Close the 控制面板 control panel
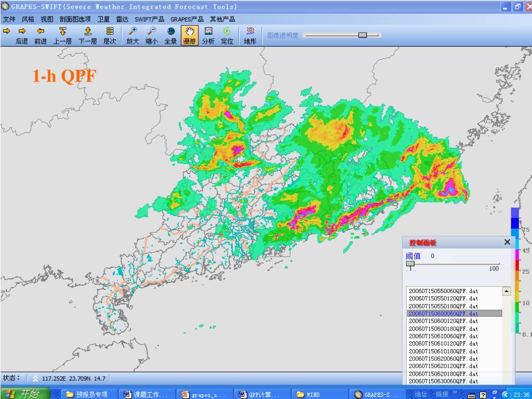This screenshot has height=399, width=532. (x=507, y=242)
